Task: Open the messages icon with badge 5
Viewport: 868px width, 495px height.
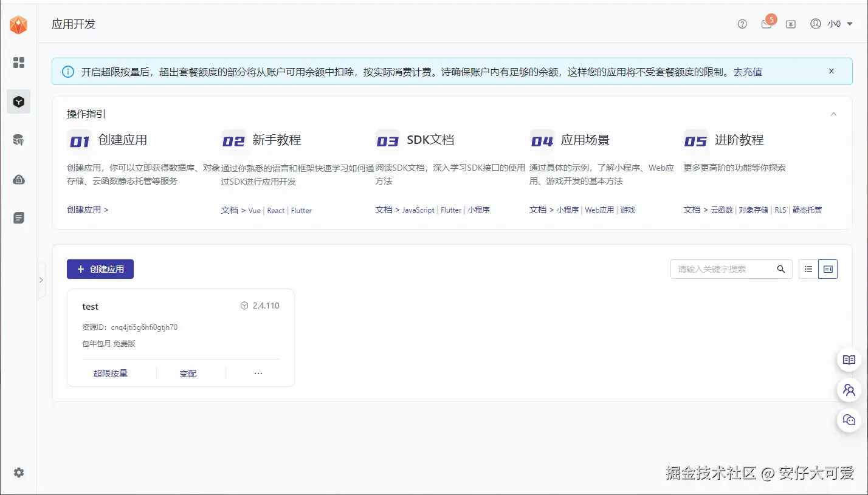Action: (x=768, y=23)
